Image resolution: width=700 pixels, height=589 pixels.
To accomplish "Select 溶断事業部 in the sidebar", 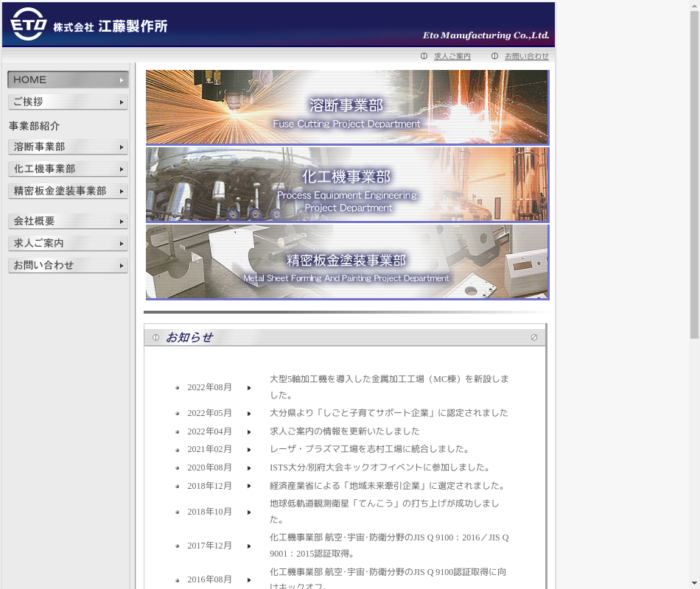I will 68,147.
